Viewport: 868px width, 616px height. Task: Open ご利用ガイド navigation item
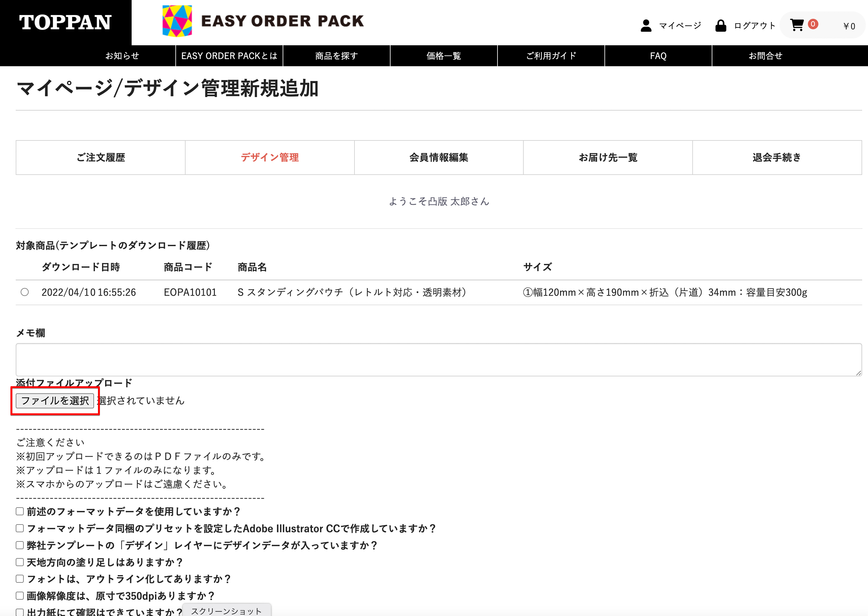pyautogui.click(x=551, y=56)
